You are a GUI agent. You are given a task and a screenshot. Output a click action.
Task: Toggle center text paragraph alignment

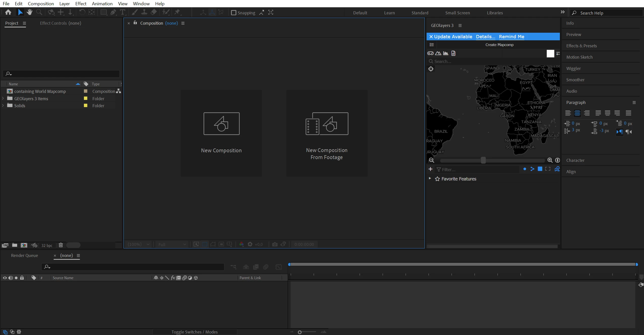577,113
